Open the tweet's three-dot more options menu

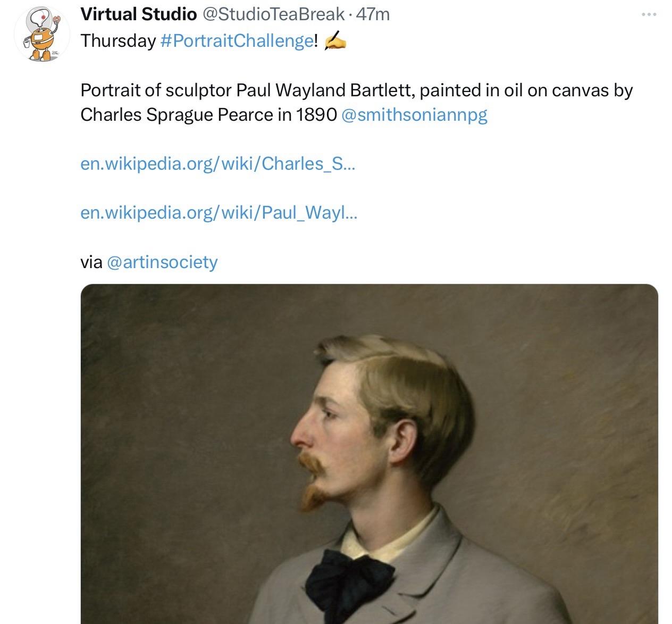tap(649, 15)
